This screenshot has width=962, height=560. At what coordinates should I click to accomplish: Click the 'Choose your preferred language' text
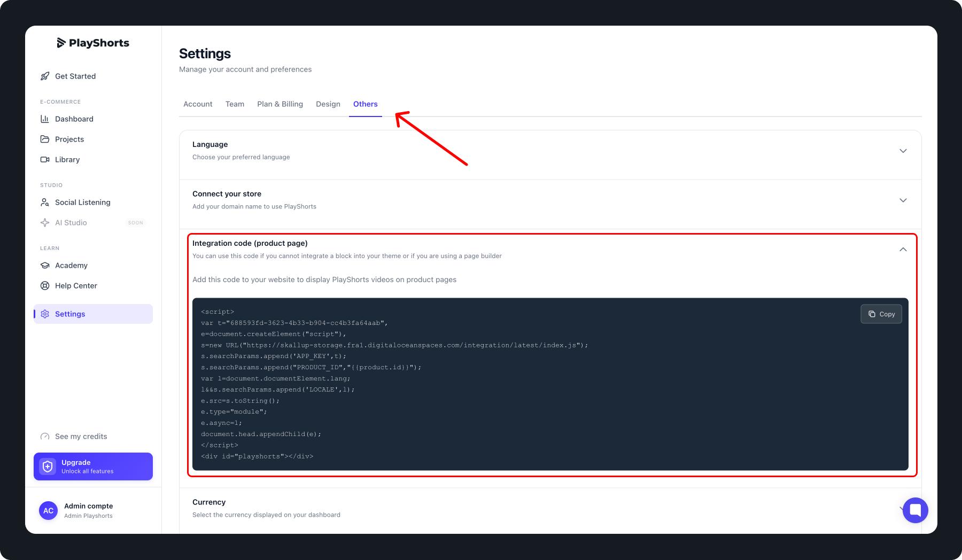tap(241, 157)
